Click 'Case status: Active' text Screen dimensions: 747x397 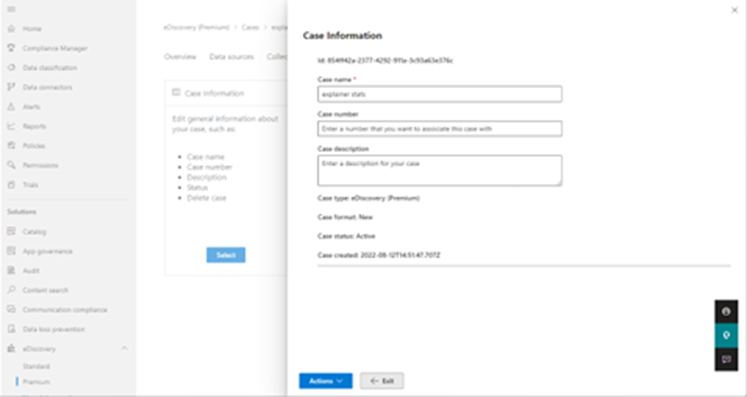[346, 236]
